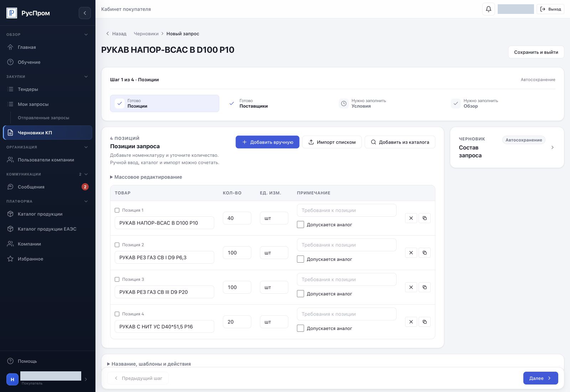Viewport: 570px width, 392px height.
Task: Collapse sidebar with the arrow button
Action: click(x=85, y=13)
